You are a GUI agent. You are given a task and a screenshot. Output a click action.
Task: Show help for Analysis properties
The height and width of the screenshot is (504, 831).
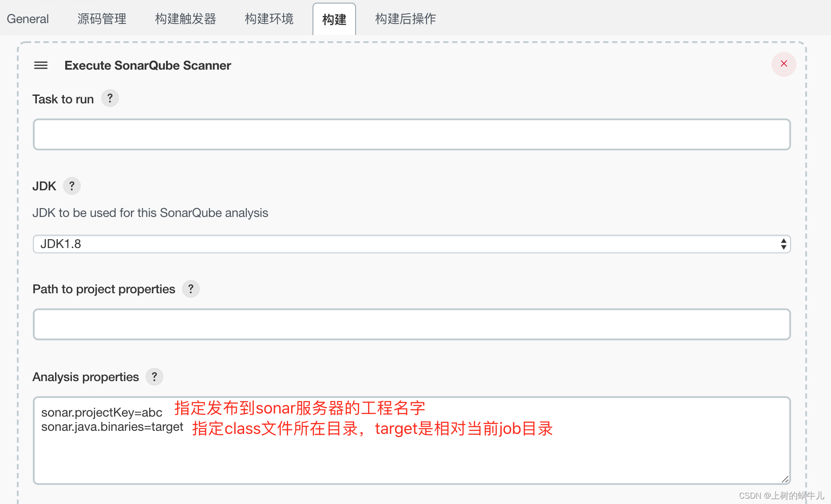[x=154, y=377]
